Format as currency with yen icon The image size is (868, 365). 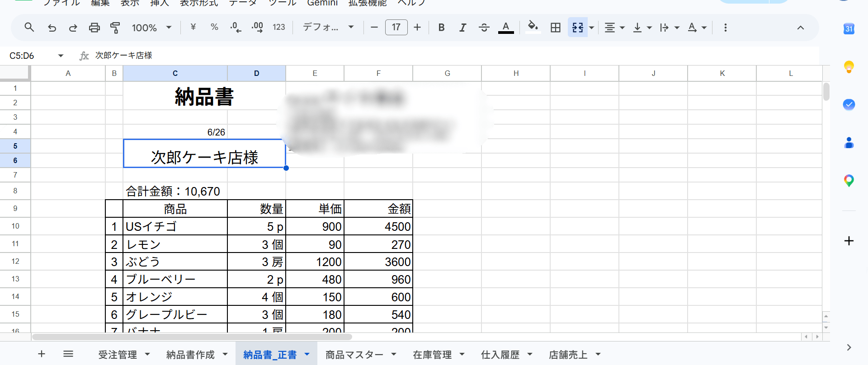pyautogui.click(x=193, y=27)
